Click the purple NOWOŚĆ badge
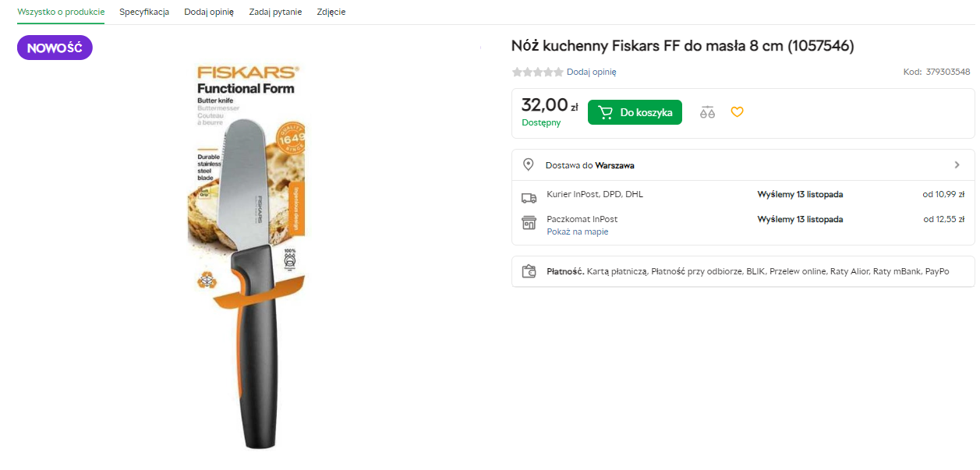This screenshot has width=980, height=470. pos(55,48)
